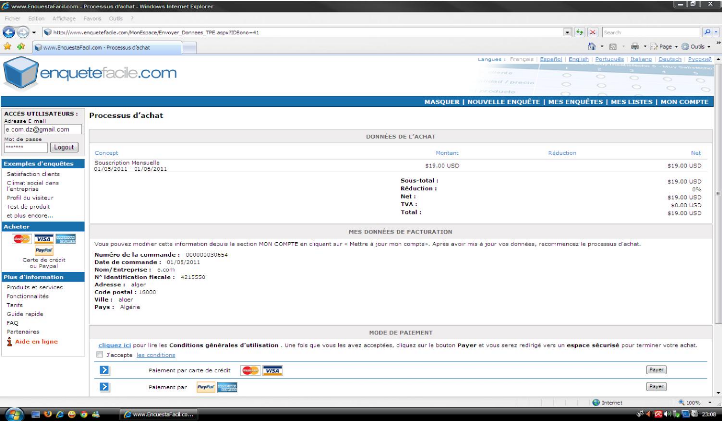Click the Mot de passe field
This screenshot has width=722, height=422.
coord(26,147)
